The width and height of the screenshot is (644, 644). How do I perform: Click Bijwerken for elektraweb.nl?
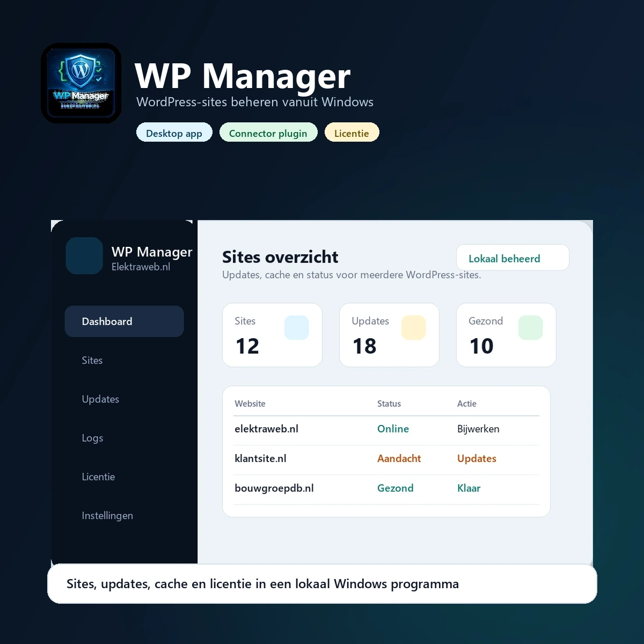pos(478,429)
